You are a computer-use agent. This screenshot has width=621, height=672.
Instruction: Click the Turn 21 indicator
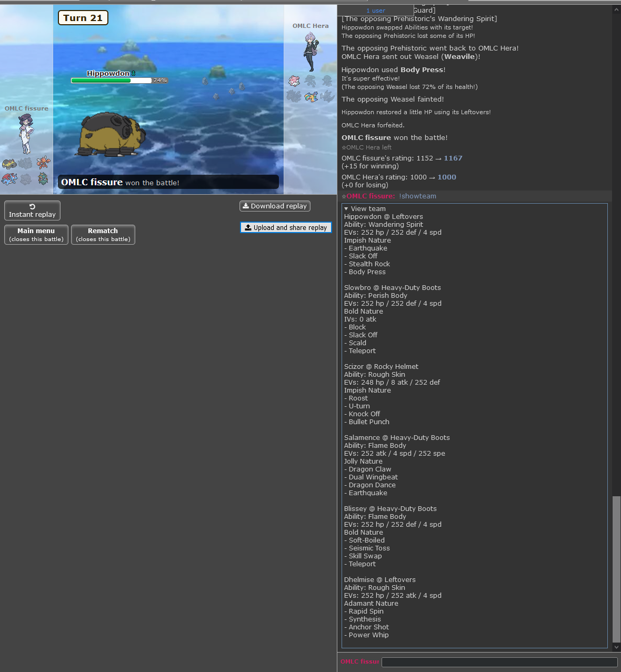pos(83,18)
